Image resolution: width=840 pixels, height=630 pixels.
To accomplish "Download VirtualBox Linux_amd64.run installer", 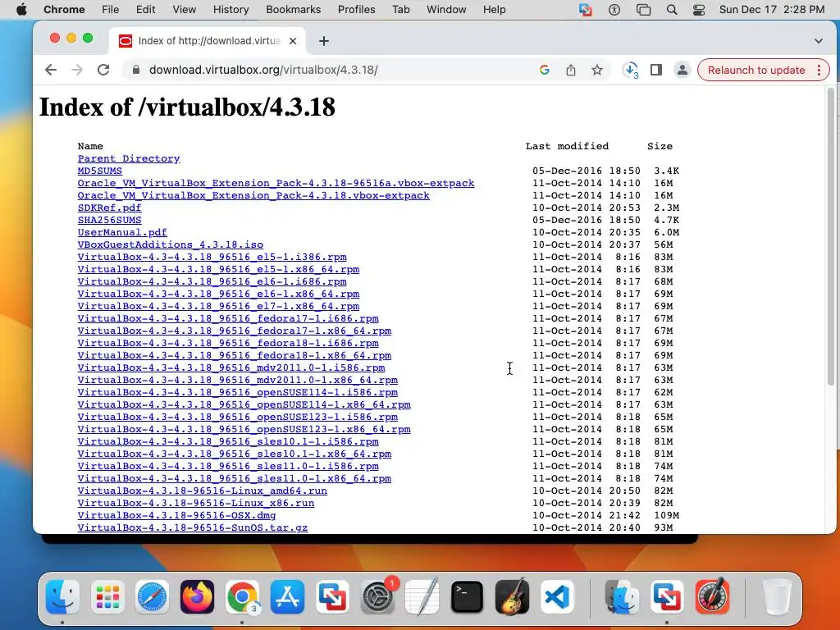I will [x=203, y=491].
